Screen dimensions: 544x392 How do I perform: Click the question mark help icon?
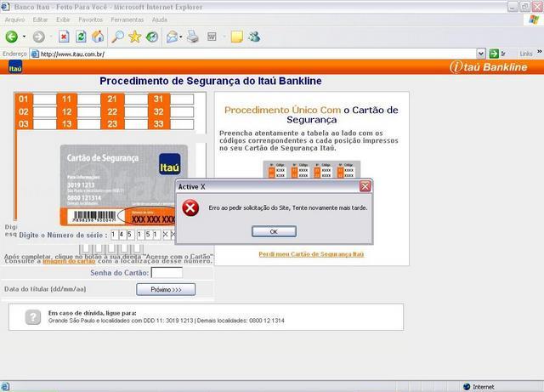tap(33, 317)
